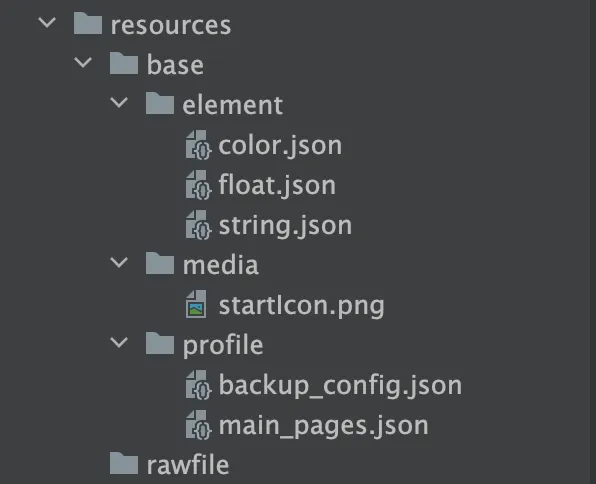Screen dimensions: 596x484
Task: Click the string.json file icon
Action: pos(198,225)
